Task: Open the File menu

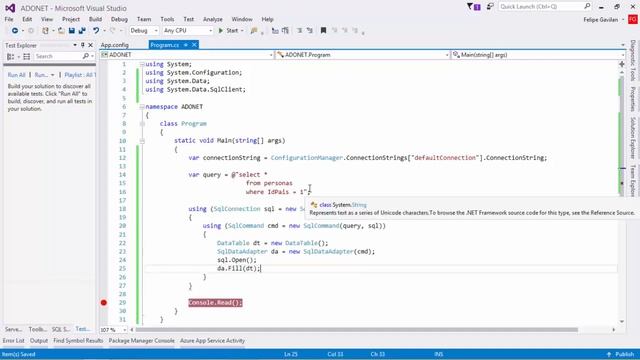Action: click(9, 19)
